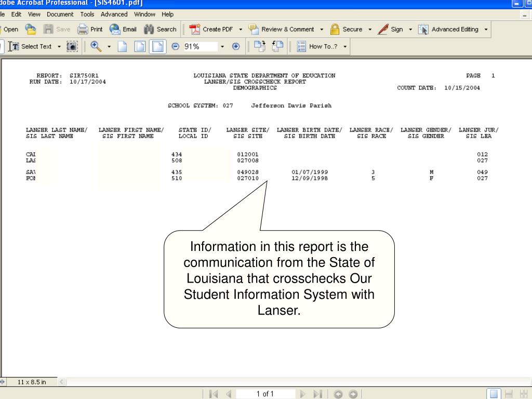Expand the Zoom In tool dropdown arrow
The image size is (532, 399).
109,46
